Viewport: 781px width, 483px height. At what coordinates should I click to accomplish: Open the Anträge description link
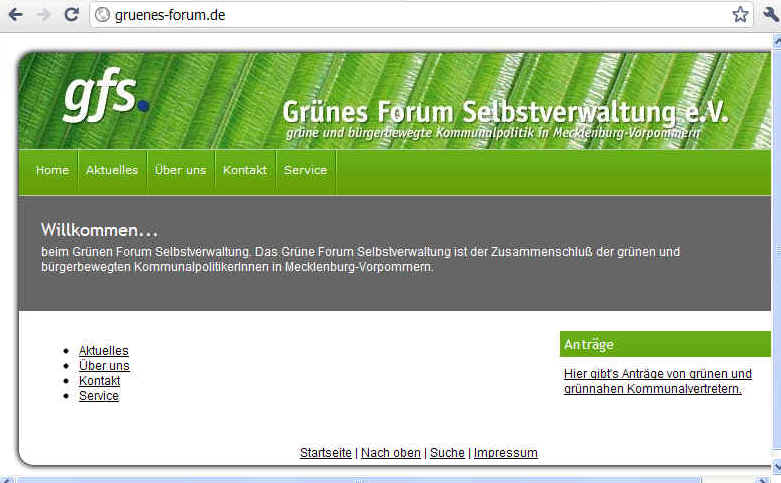click(657, 381)
